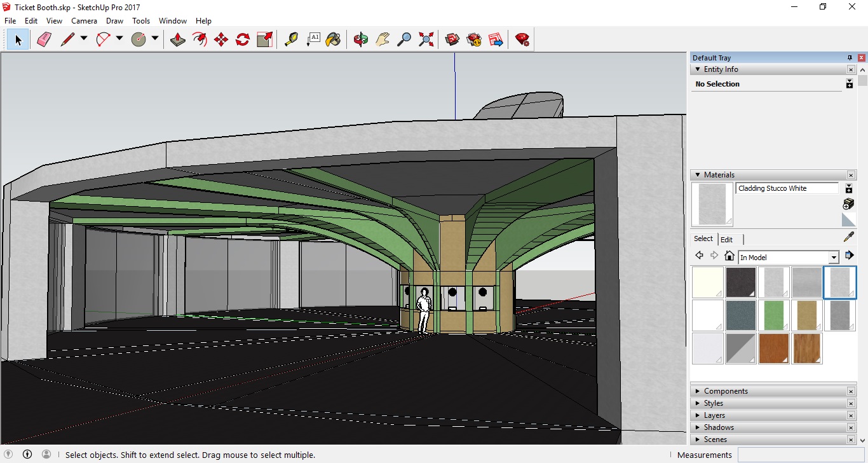Click the Zoom Extents tool
The width and height of the screenshot is (868, 463).
click(426, 39)
